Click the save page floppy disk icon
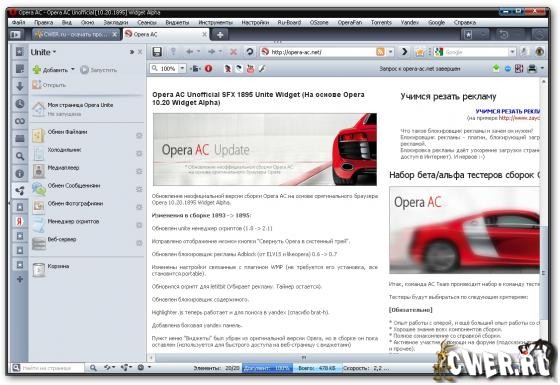The height and width of the screenshot is (385, 560). [157, 52]
